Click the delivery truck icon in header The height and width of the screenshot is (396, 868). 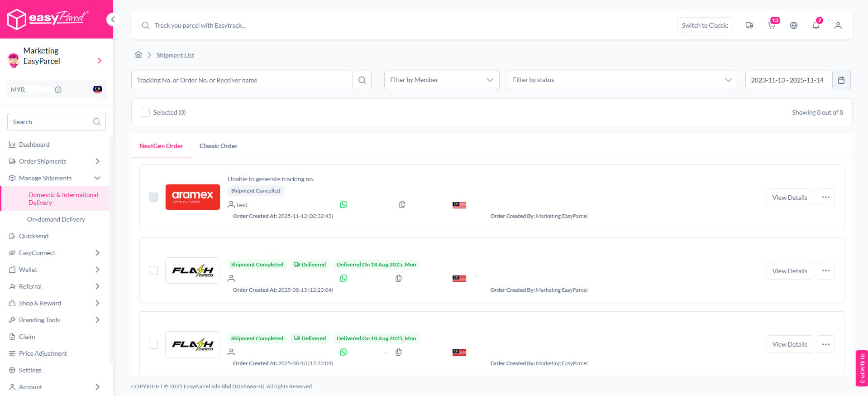click(x=749, y=25)
